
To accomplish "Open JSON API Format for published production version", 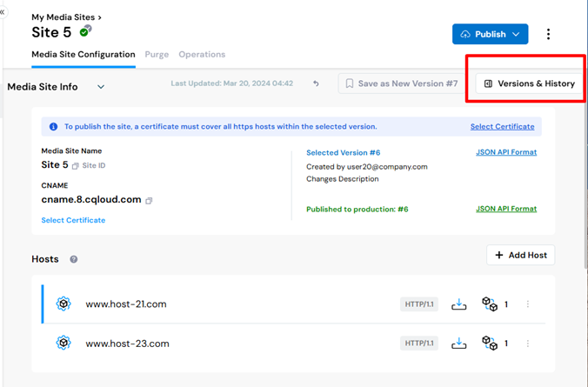I will coord(506,209).
